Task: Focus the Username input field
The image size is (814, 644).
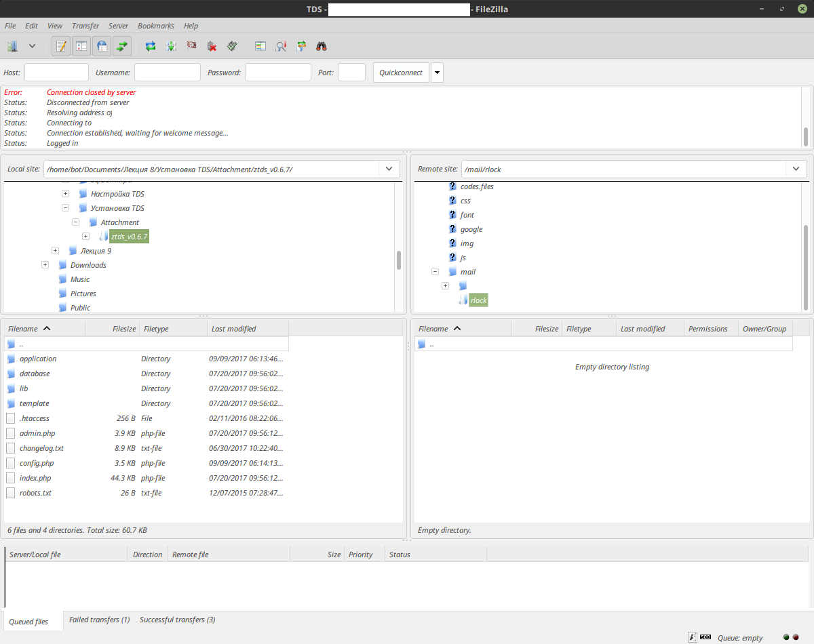Action: point(168,73)
